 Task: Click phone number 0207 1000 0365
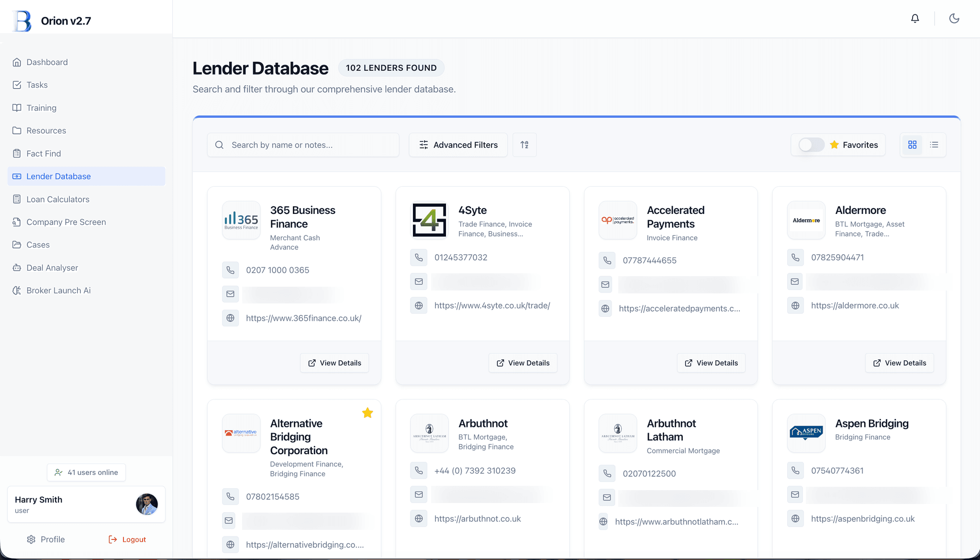(278, 270)
